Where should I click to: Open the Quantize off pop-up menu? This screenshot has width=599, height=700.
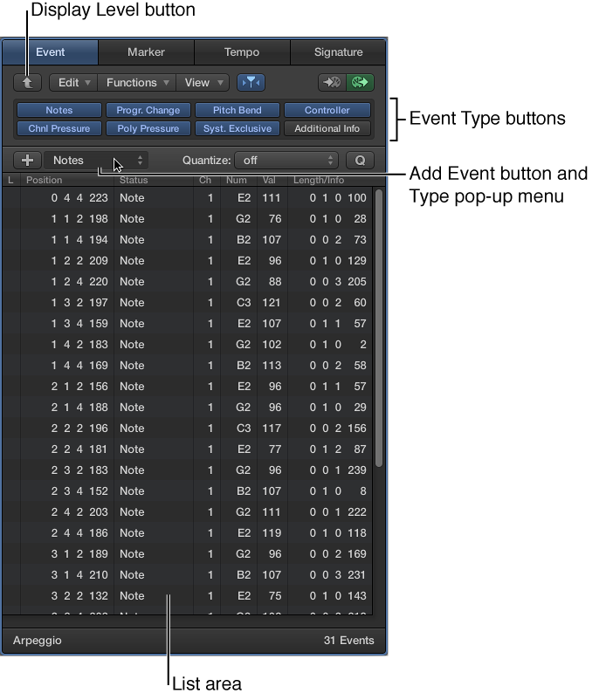click(x=286, y=161)
